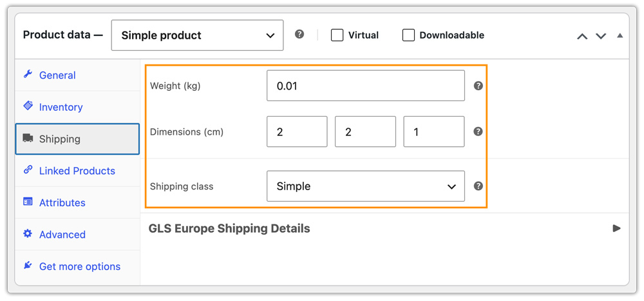Viewport: 644px width, 301px height.
Task: Click help icon beside Weight field
Action: (x=478, y=86)
